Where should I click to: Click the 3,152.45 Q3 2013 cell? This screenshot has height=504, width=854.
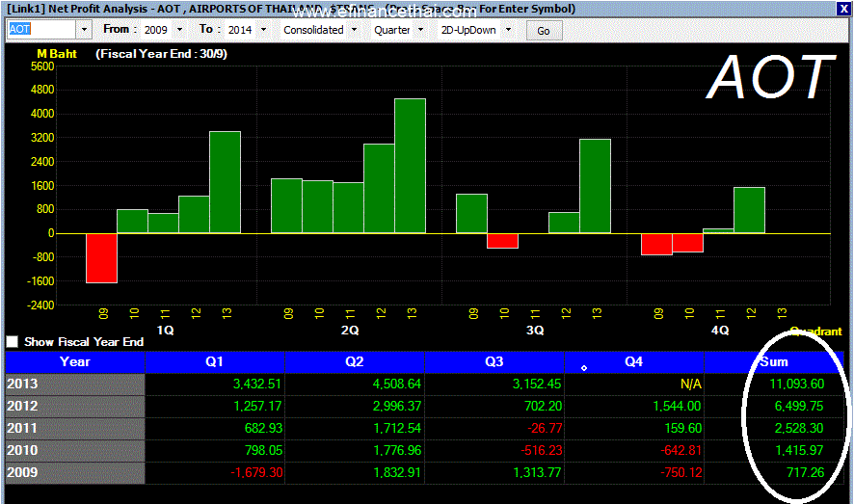[x=494, y=385]
